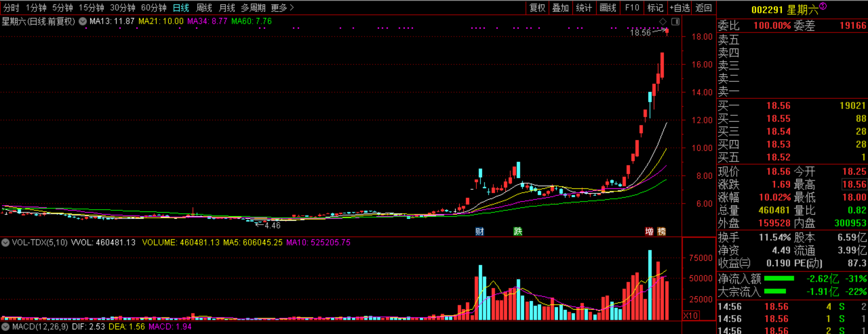Select the 5分钟 period tab
Viewport: 868px width, 334px height.
click(62, 8)
